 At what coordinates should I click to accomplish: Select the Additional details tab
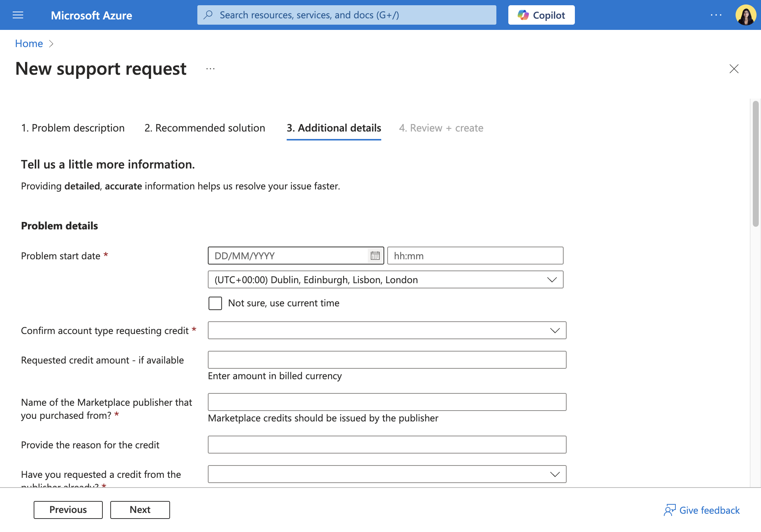tap(334, 128)
